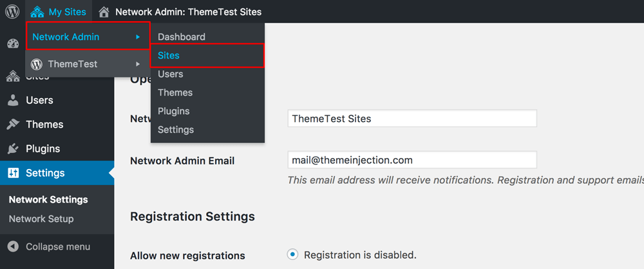Viewport: 644px width, 269px height.
Task: Click the Plugins plug icon in sidebar
Action: [x=13, y=148]
